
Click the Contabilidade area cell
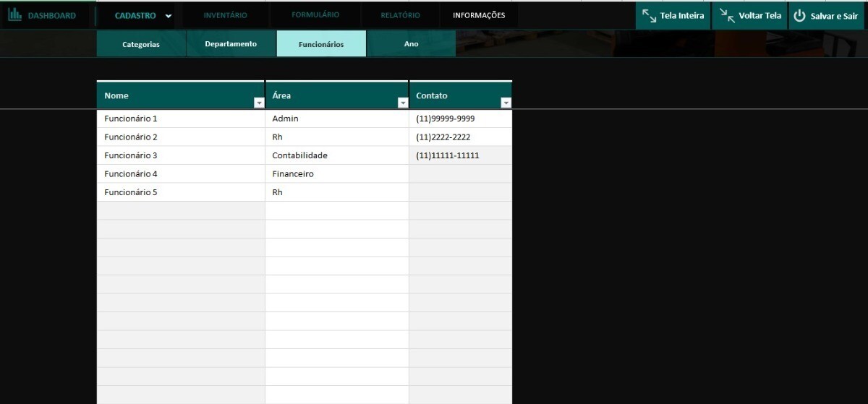[336, 155]
